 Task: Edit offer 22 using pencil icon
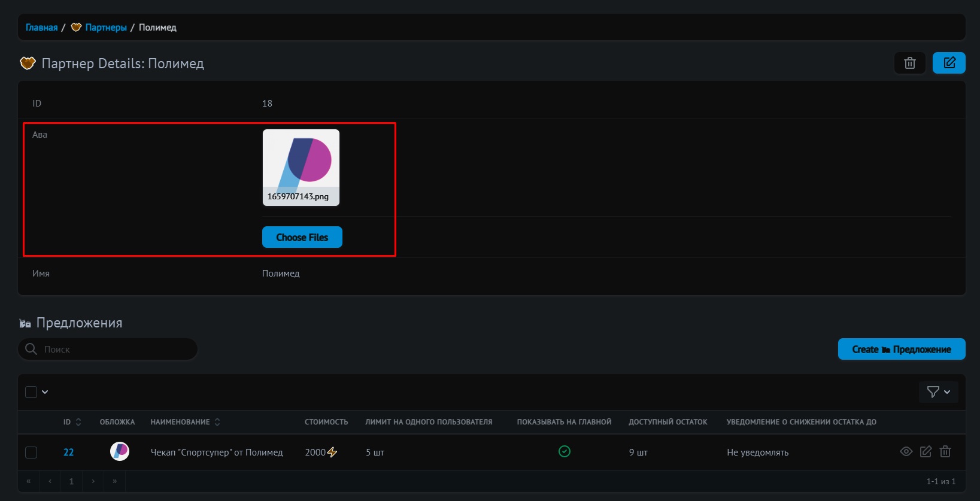click(926, 451)
